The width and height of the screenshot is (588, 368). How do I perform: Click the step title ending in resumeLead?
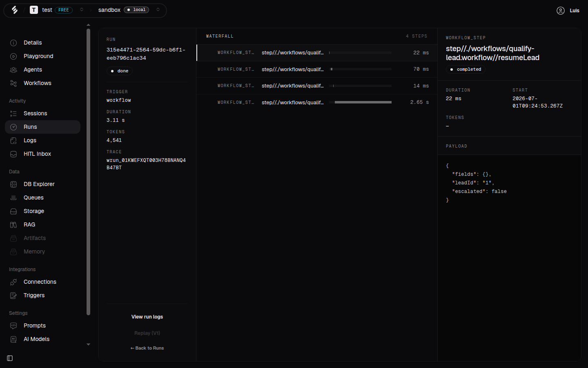(x=492, y=53)
